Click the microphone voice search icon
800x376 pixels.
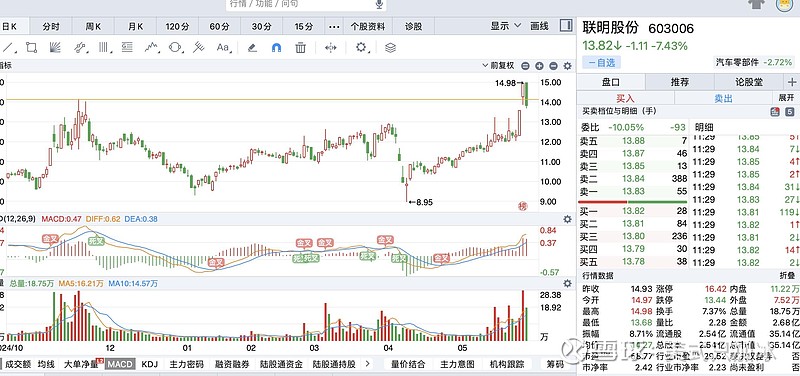pyautogui.click(x=379, y=4)
